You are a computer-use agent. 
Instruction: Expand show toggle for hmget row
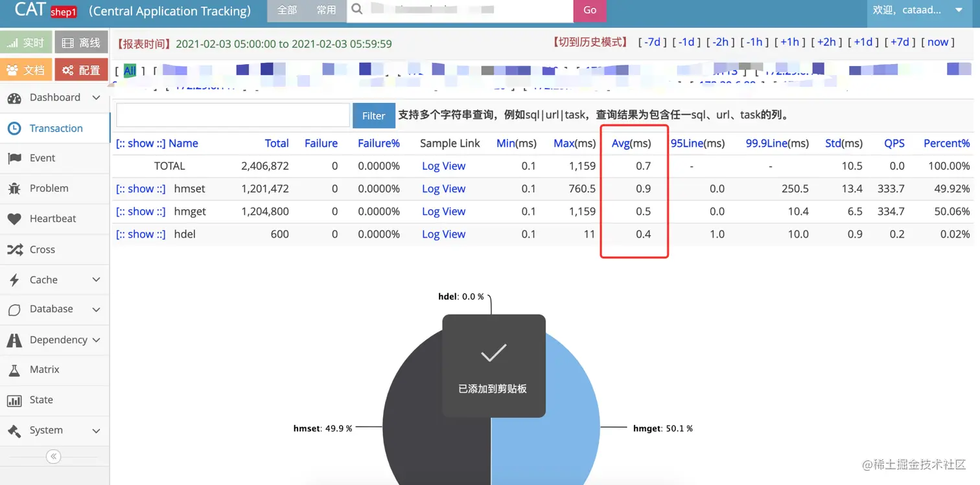(x=141, y=212)
